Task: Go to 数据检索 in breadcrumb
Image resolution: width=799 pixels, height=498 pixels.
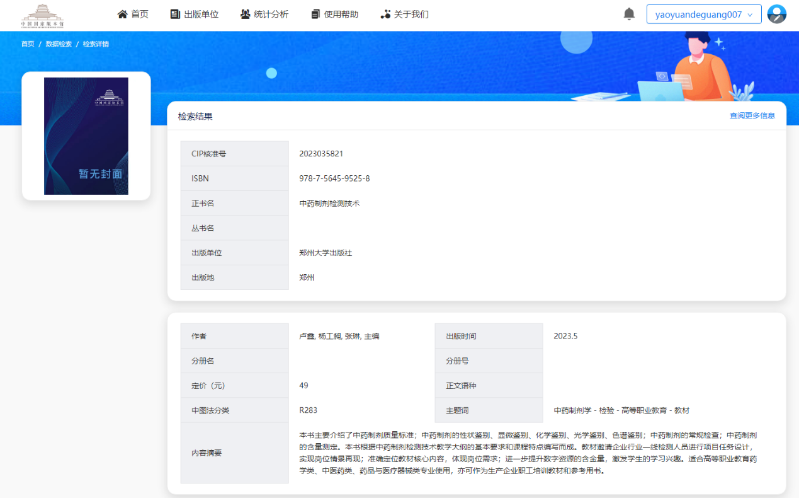Action: [59, 44]
